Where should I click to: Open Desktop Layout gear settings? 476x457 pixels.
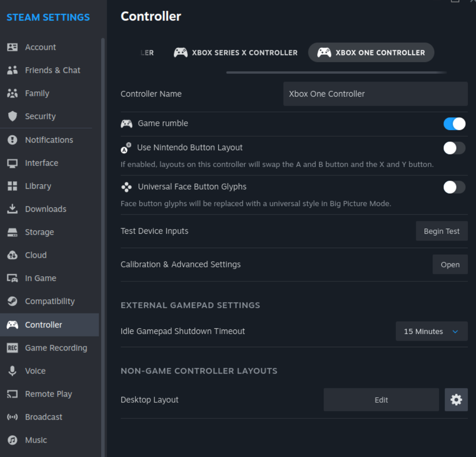tap(456, 400)
